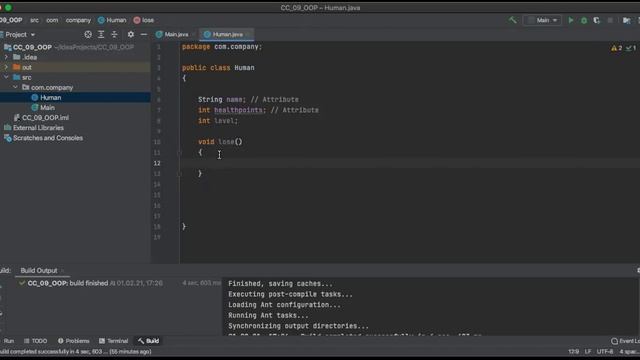
Task: Collapse the src folder
Action: pyautogui.click(x=6, y=77)
